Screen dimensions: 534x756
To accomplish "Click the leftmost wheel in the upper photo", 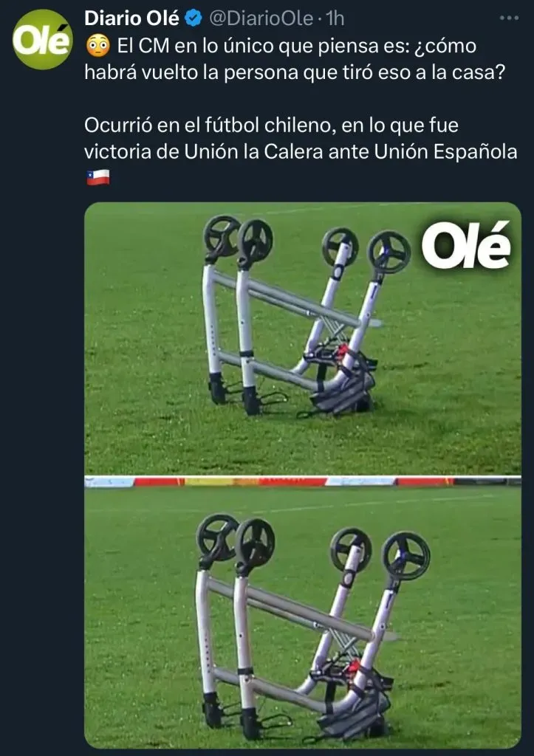I will point(222,236).
